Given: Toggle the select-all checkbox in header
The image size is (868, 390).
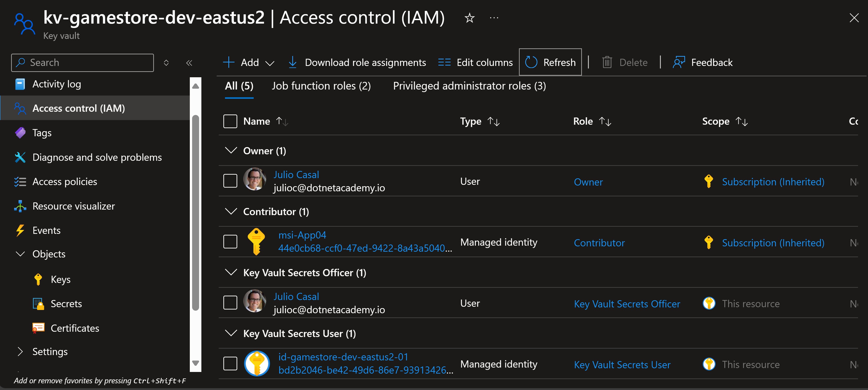Looking at the screenshot, I should tap(230, 121).
